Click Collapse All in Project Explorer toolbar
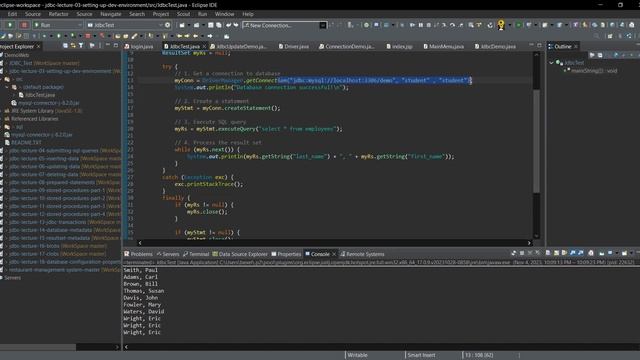The height and width of the screenshot is (360, 640). point(65,46)
